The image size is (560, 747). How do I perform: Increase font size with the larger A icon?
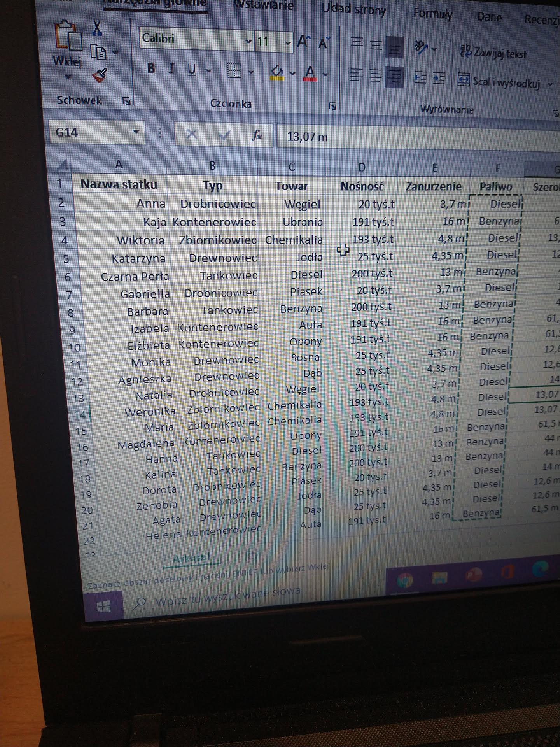pyautogui.click(x=304, y=41)
